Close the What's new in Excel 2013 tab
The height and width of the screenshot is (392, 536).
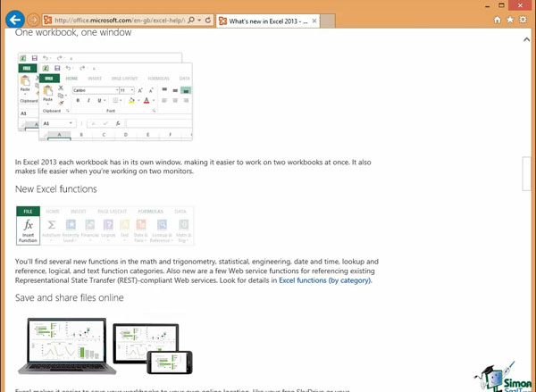coord(314,21)
